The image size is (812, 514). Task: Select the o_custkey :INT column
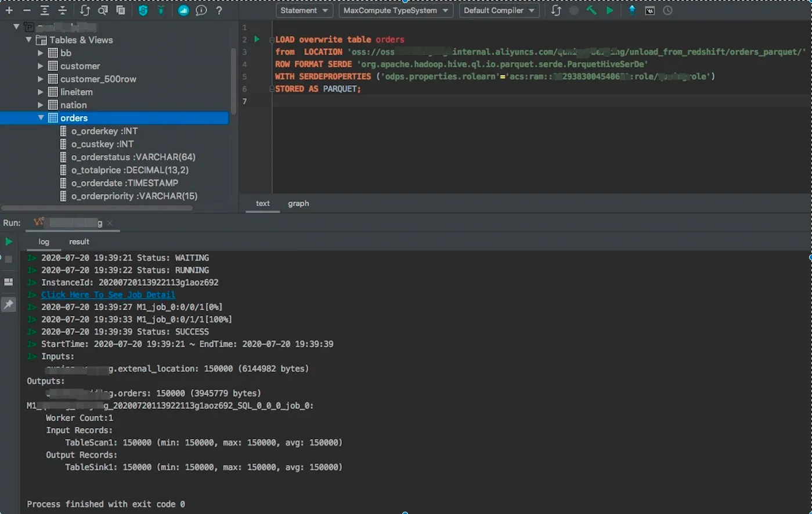click(102, 144)
